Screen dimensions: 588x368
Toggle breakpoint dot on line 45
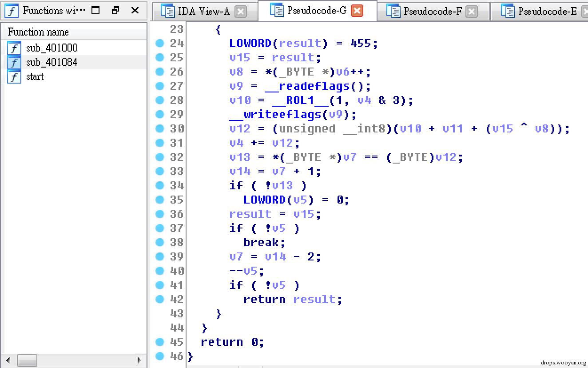pyautogui.click(x=160, y=342)
